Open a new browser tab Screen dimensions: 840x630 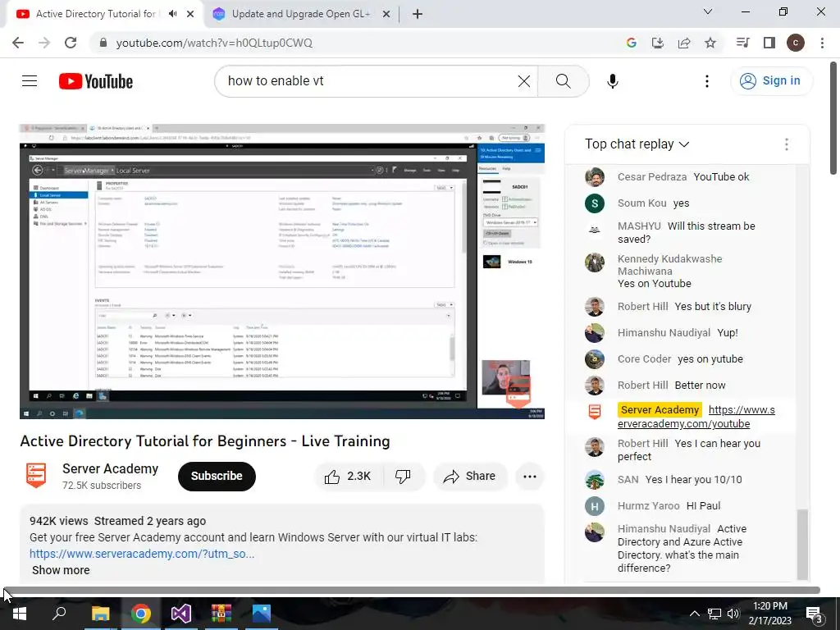tap(418, 15)
